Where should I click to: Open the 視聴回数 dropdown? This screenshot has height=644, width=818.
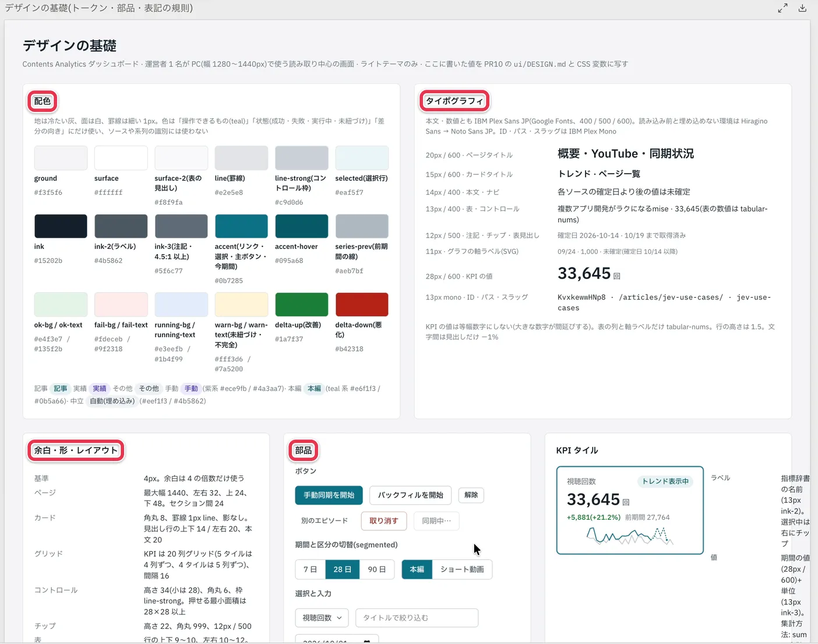click(x=322, y=618)
